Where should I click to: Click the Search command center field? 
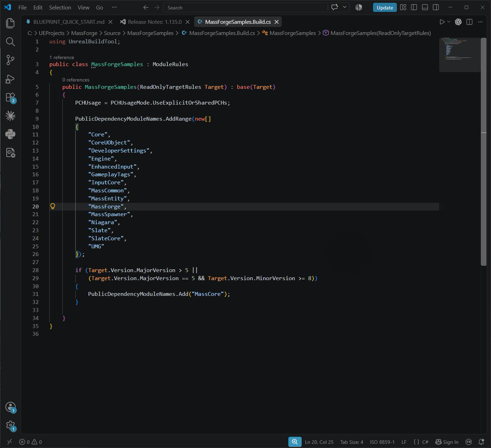pyautogui.click(x=246, y=7)
